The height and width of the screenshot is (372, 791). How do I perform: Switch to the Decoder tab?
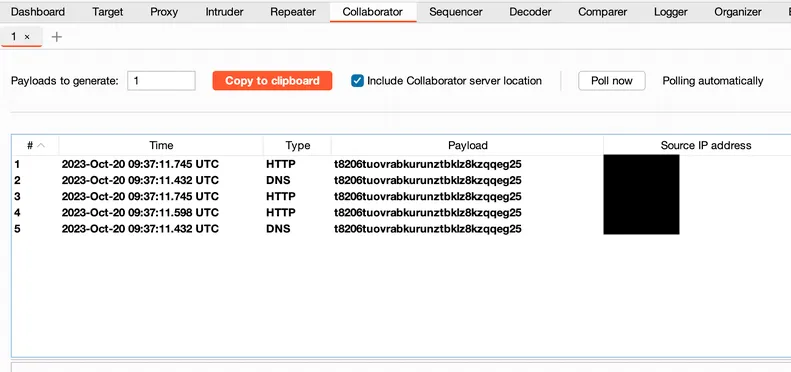[x=531, y=12]
